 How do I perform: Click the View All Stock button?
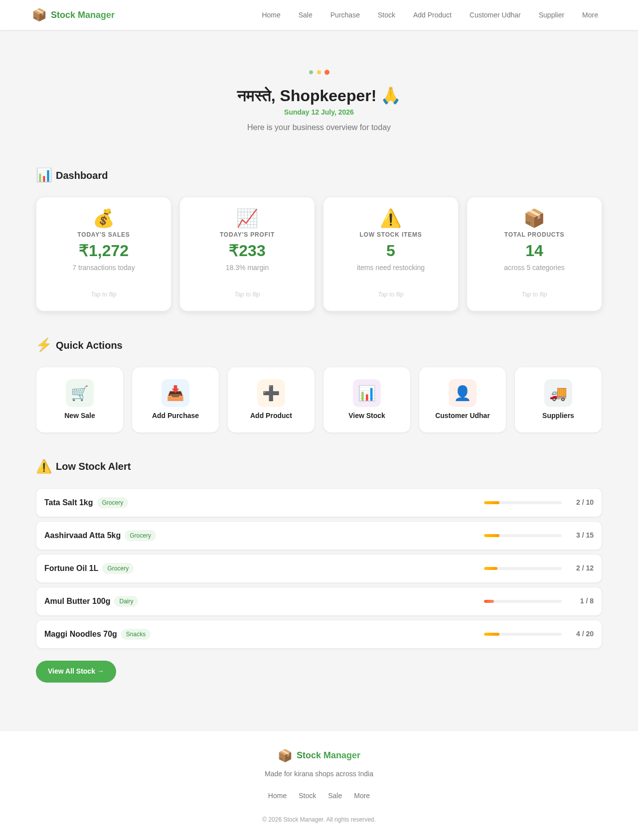click(x=76, y=672)
